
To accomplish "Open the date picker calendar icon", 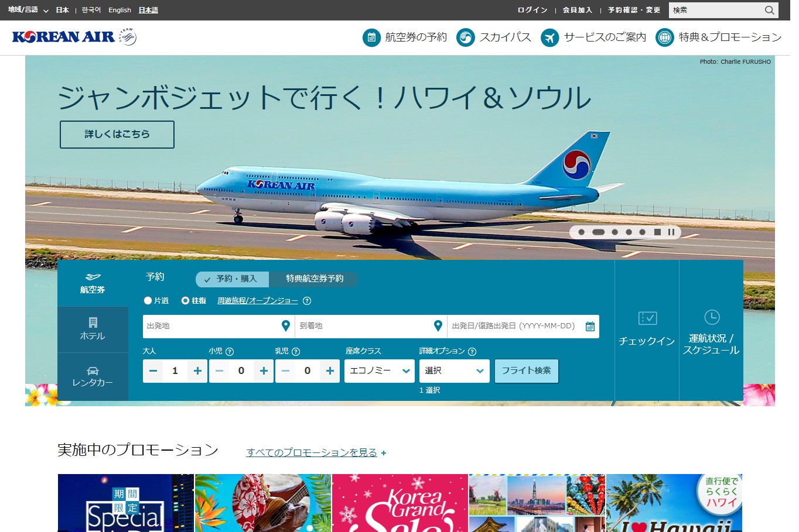I will click(x=590, y=327).
